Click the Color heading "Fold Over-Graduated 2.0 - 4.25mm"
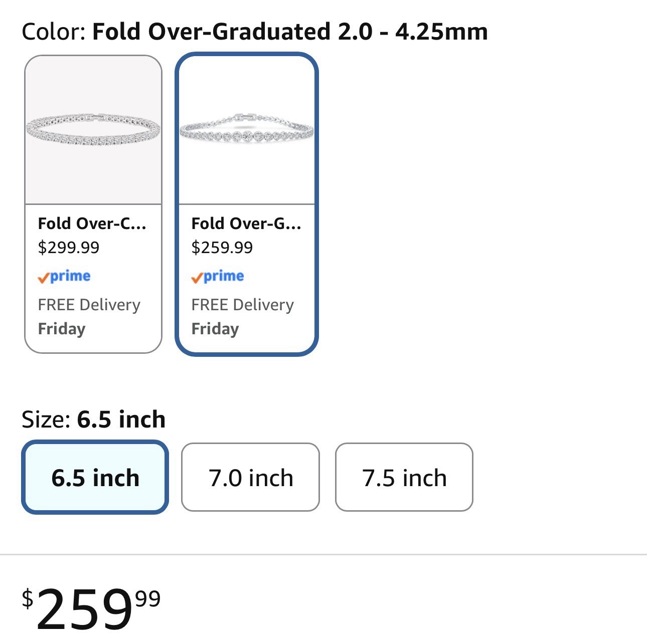The width and height of the screenshot is (647, 644). (x=290, y=32)
